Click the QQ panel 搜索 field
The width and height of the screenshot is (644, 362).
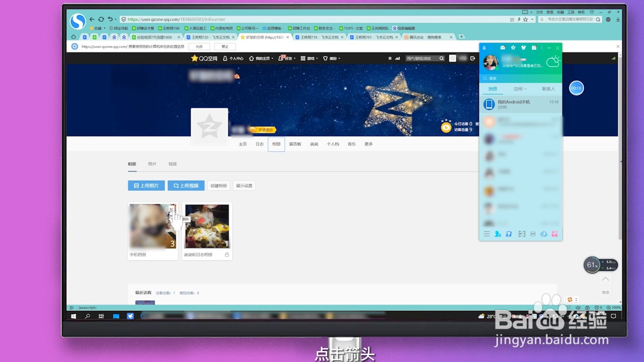point(520,78)
